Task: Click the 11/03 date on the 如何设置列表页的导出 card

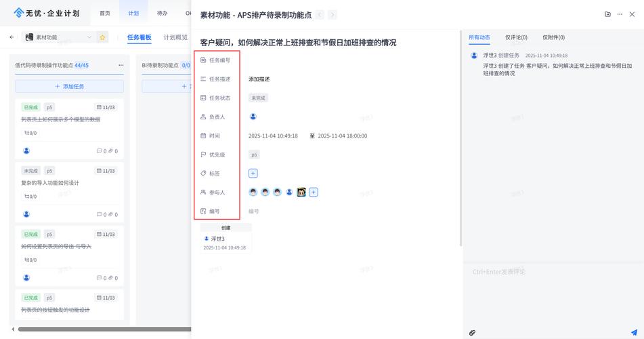Action: pos(106,235)
